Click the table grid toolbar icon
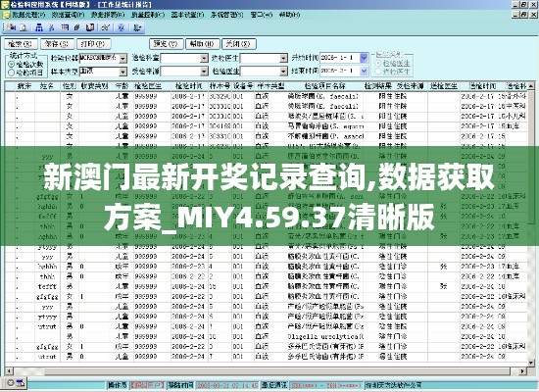The image size is (539, 392). [x=65, y=27]
